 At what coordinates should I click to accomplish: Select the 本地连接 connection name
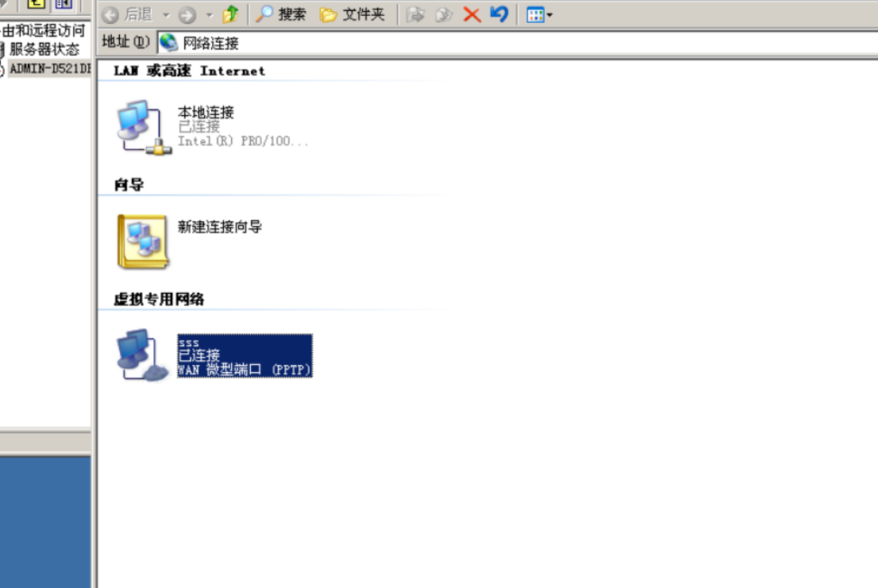[x=206, y=113]
